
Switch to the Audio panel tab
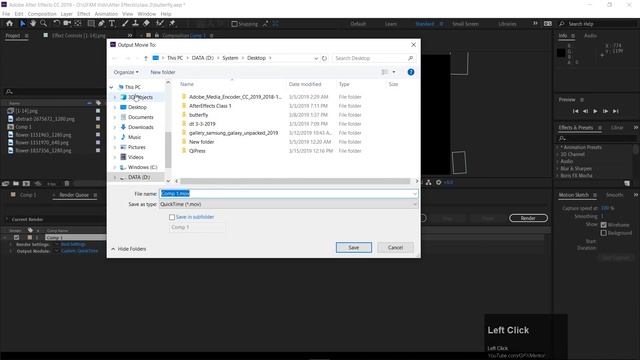[590, 36]
